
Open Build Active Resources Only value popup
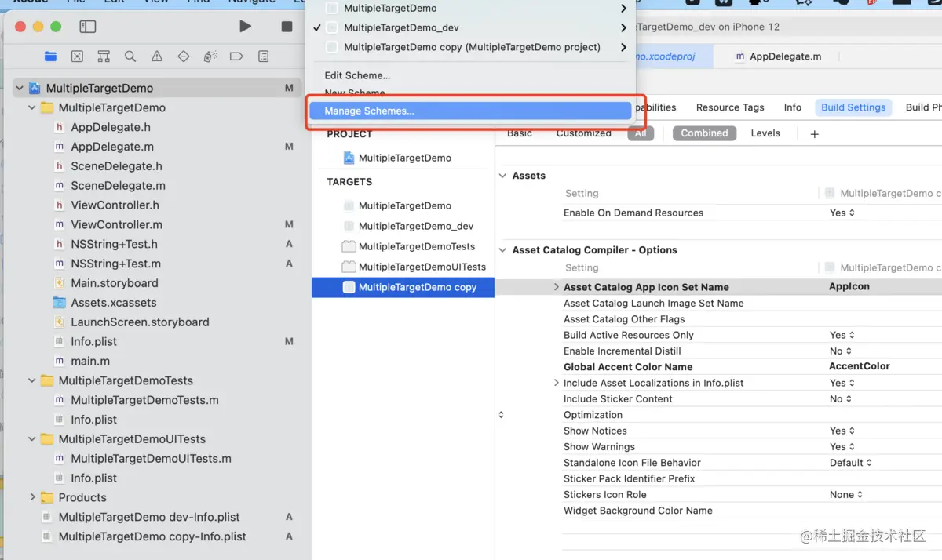[842, 335]
